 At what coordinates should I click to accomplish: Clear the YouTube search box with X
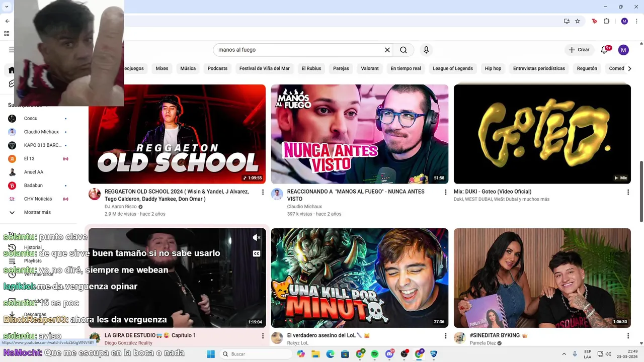click(x=387, y=50)
